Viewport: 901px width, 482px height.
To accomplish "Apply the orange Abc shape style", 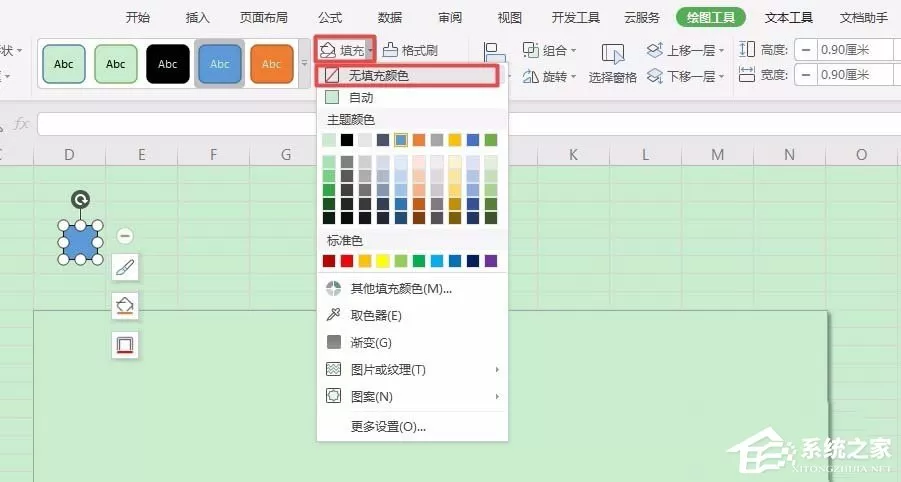I will click(x=272, y=64).
